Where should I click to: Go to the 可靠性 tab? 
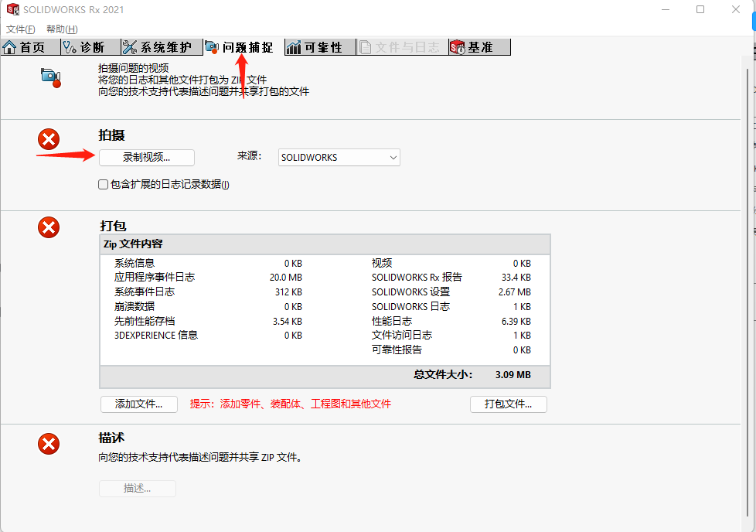click(x=320, y=47)
